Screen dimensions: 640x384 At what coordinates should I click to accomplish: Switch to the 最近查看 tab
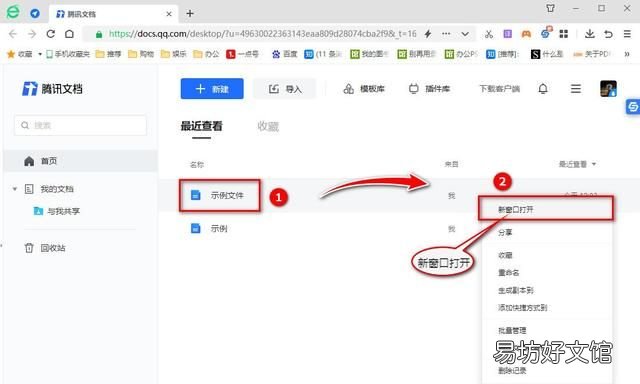[202, 126]
